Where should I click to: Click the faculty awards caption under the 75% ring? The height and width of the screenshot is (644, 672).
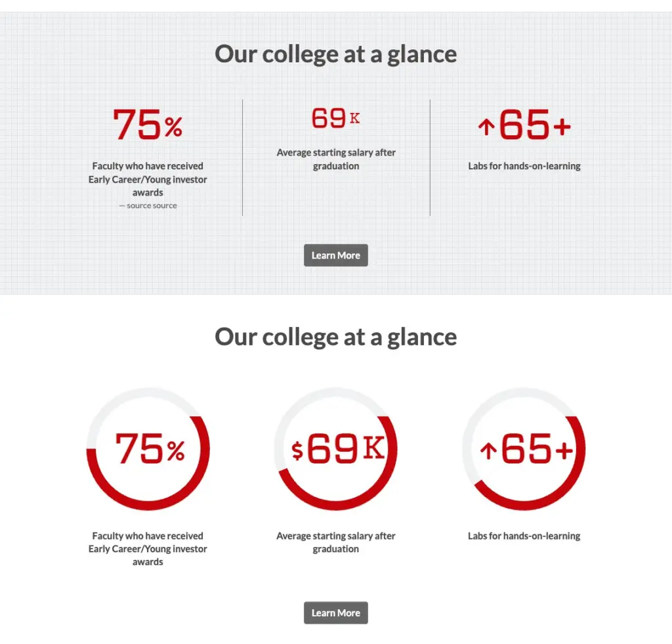pos(148,549)
